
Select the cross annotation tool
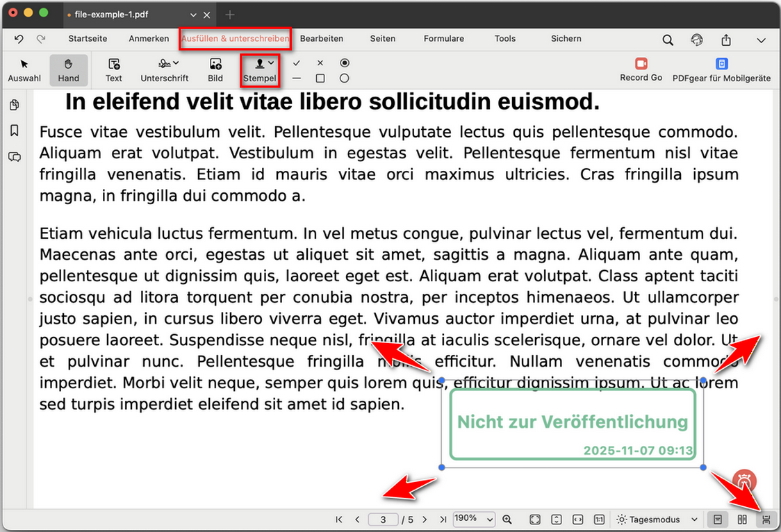tap(320, 63)
